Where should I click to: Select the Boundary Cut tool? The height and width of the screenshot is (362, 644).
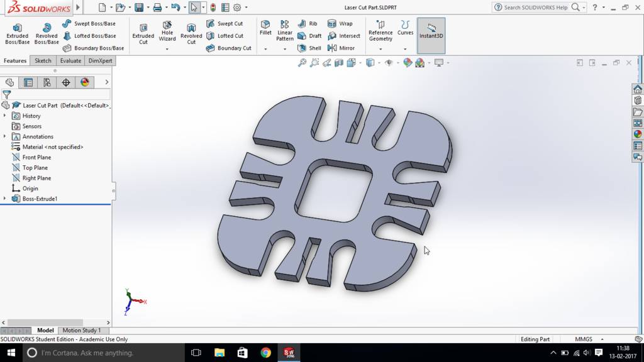tap(228, 48)
